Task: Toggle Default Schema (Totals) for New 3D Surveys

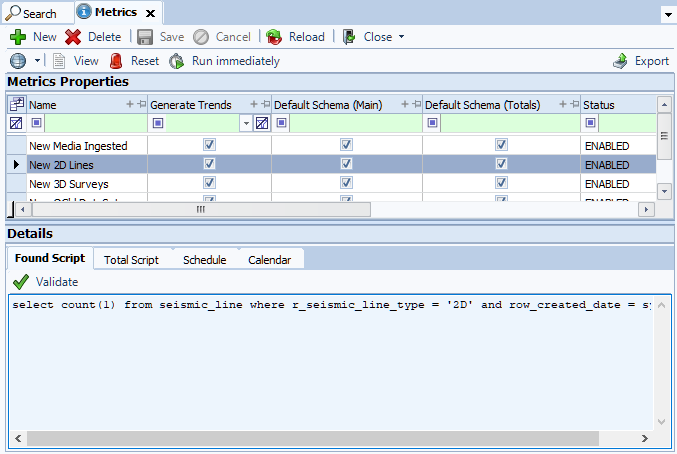Action: click(x=501, y=183)
